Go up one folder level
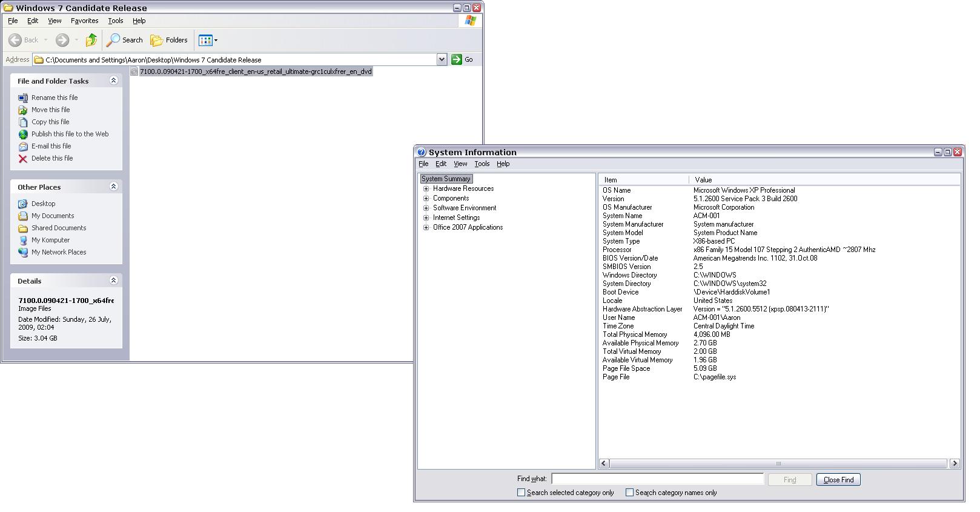 pyautogui.click(x=91, y=40)
